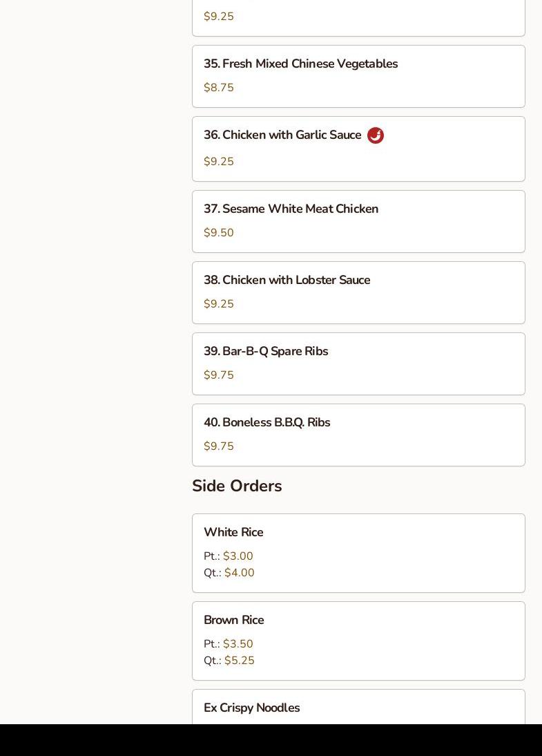Open item 35 Fresh Mixed Chinese Vegetables
This screenshot has height=756, width=542.
(x=300, y=64)
